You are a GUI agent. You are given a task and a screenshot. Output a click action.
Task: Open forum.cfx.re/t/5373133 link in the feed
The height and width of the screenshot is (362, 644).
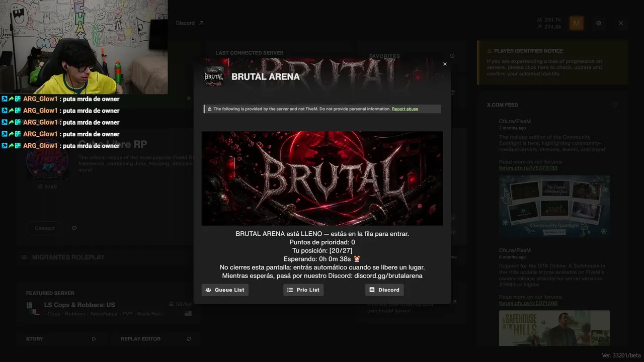[528, 168]
